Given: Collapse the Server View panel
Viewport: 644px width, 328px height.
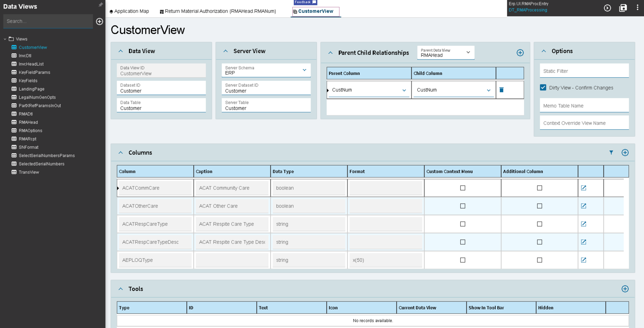Looking at the screenshot, I should (226, 51).
